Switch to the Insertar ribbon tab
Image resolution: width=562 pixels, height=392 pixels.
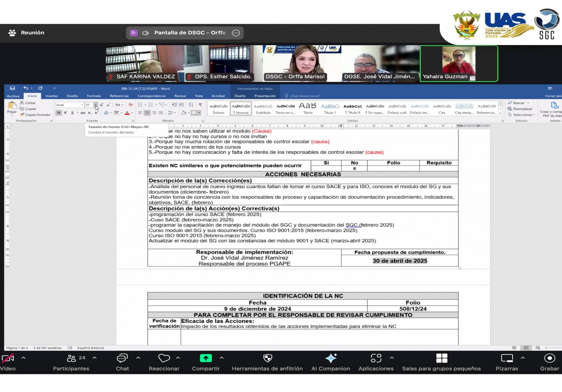[x=52, y=96]
